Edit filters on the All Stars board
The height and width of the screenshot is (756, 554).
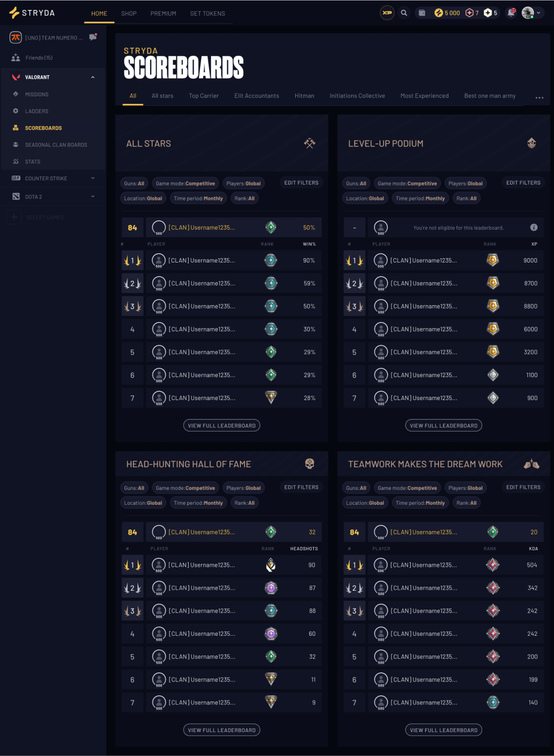click(301, 183)
